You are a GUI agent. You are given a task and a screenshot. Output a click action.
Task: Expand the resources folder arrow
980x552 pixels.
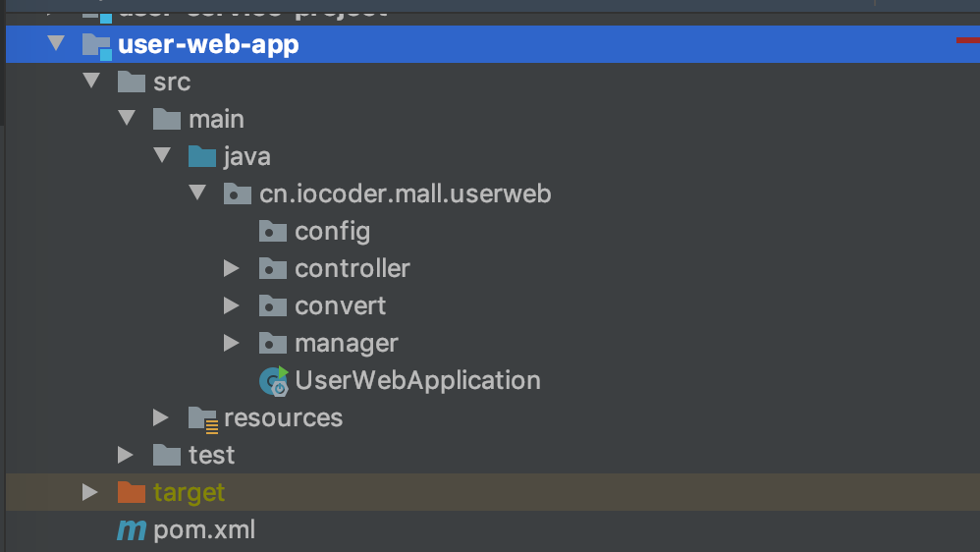160,417
